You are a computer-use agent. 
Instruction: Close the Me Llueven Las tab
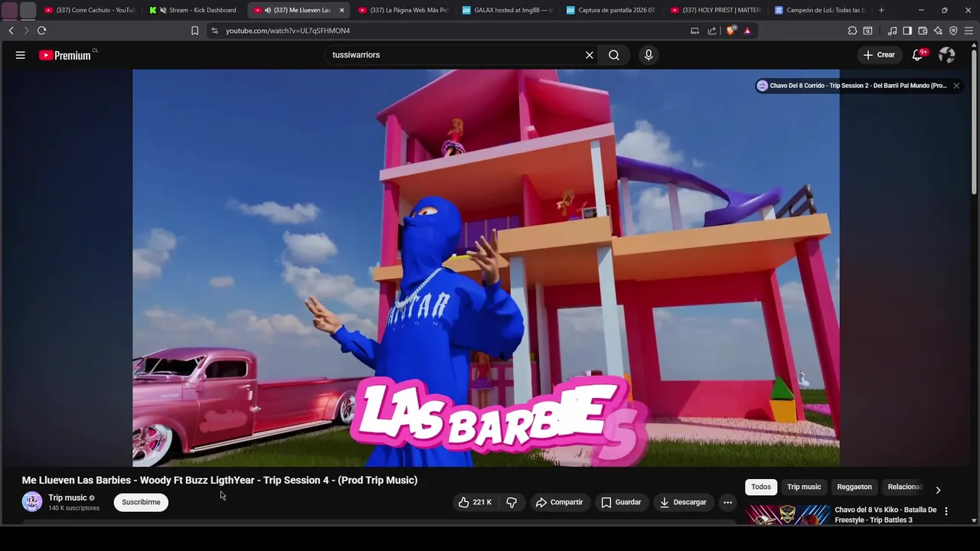[x=341, y=10]
